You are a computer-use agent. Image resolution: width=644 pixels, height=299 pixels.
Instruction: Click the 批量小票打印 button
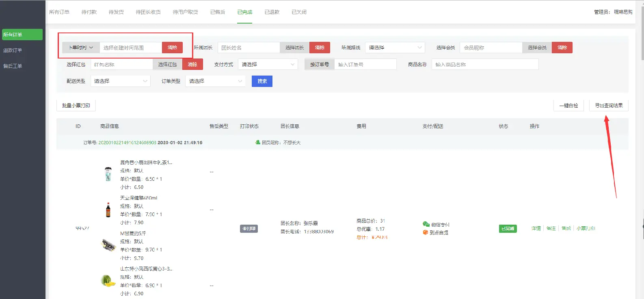point(76,106)
